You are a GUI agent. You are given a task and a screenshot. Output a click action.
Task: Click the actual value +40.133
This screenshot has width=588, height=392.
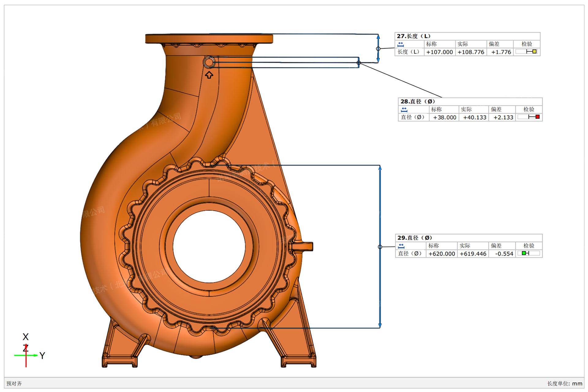(x=474, y=117)
